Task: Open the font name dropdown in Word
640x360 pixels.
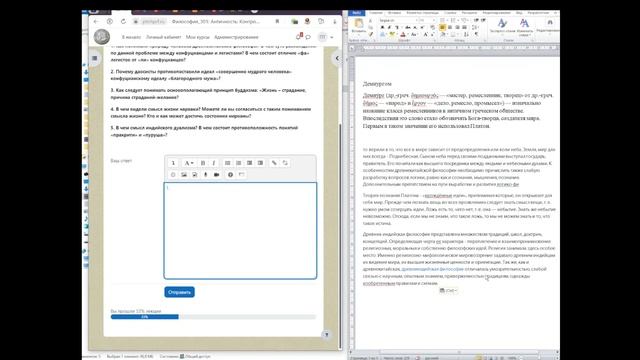Action: click(416, 20)
